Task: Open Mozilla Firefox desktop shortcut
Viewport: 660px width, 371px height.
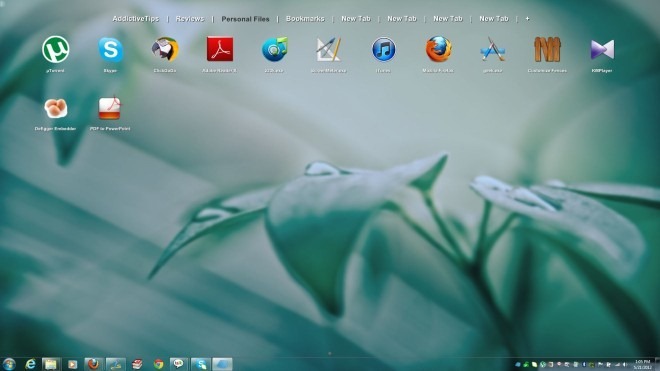Action: [x=438, y=50]
